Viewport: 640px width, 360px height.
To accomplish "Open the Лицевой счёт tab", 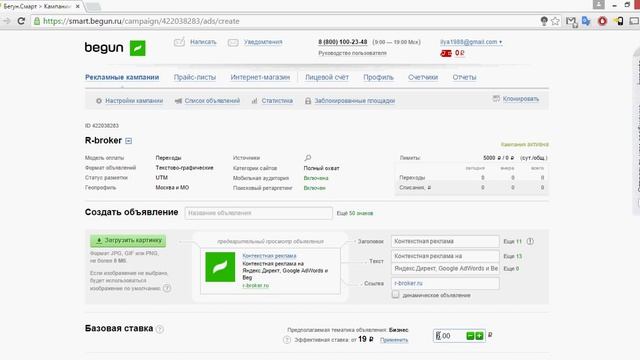I will [327, 77].
